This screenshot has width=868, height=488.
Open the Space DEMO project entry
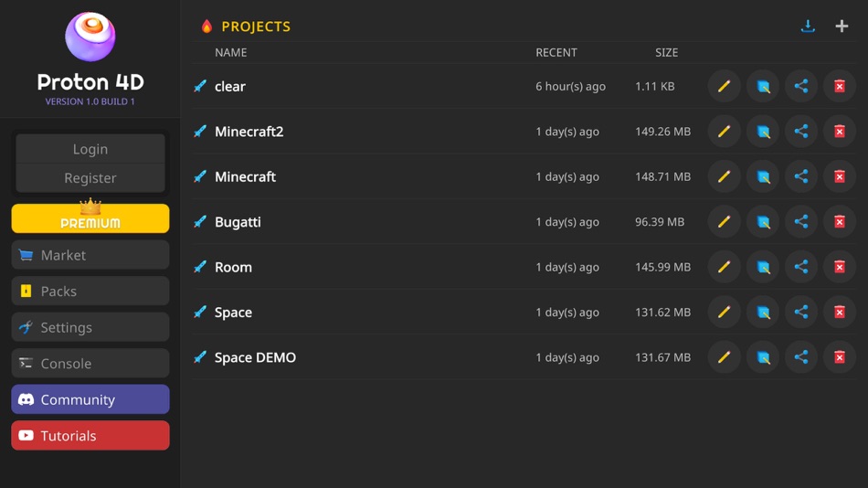tap(255, 357)
